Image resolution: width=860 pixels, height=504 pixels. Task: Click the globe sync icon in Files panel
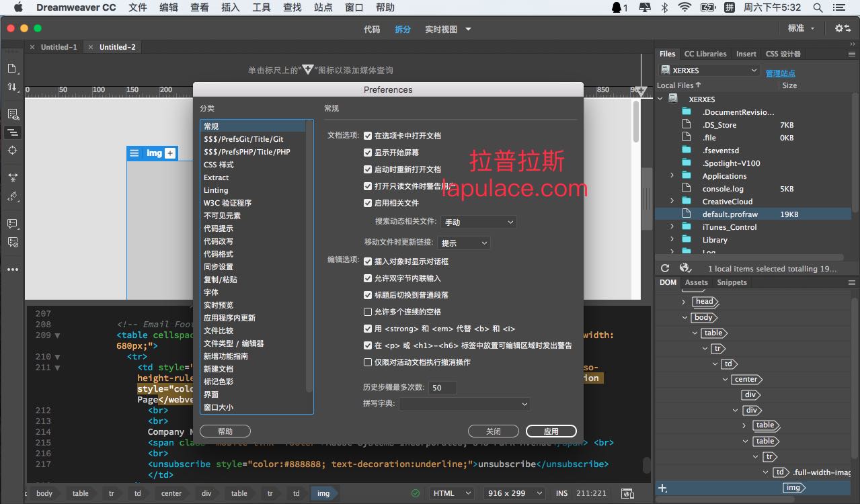(x=685, y=268)
